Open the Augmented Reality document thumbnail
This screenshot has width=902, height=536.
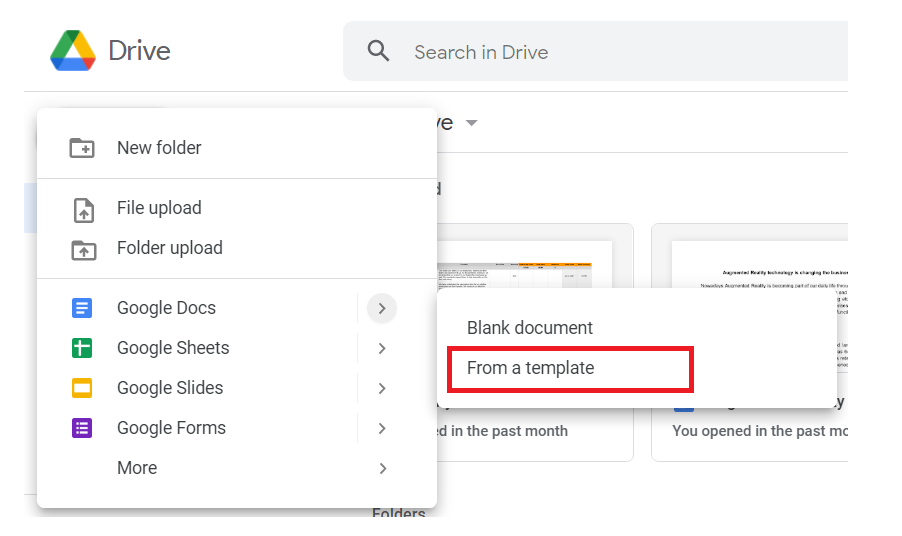tap(760, 265)
